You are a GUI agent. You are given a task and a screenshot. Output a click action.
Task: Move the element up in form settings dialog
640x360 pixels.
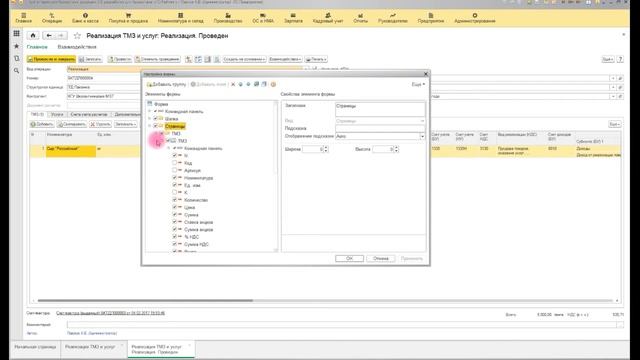pyautogui.click(x=240, y=84)
